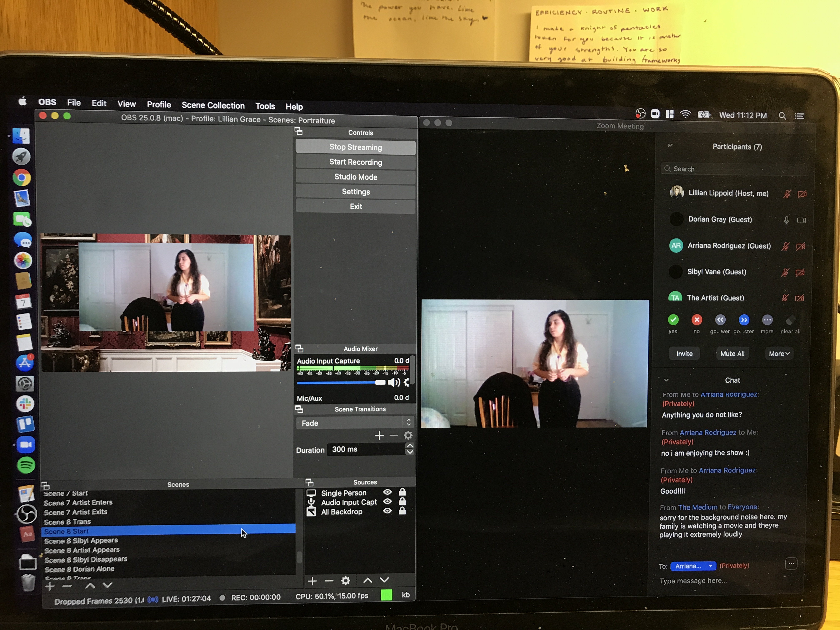Remove selected scene with minus icon
The height and width of the screenshot is (630, 840).
point(67,586)
